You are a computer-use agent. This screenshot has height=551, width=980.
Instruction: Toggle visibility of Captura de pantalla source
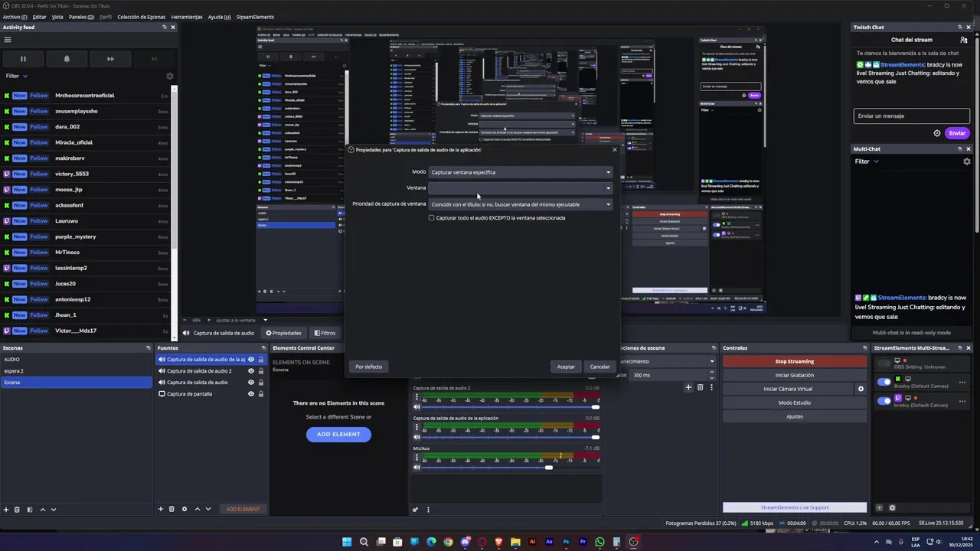(251, 394)
